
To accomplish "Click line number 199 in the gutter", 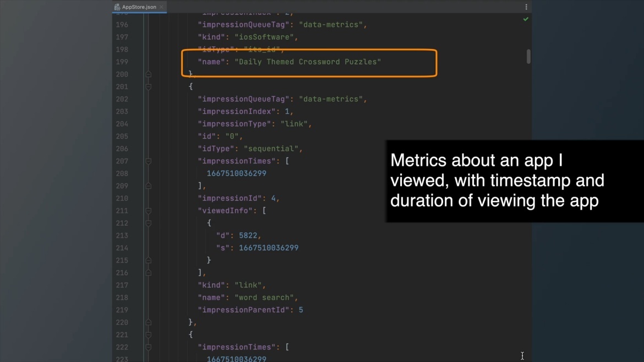I will pyautogui.click(x=122, y=62).
